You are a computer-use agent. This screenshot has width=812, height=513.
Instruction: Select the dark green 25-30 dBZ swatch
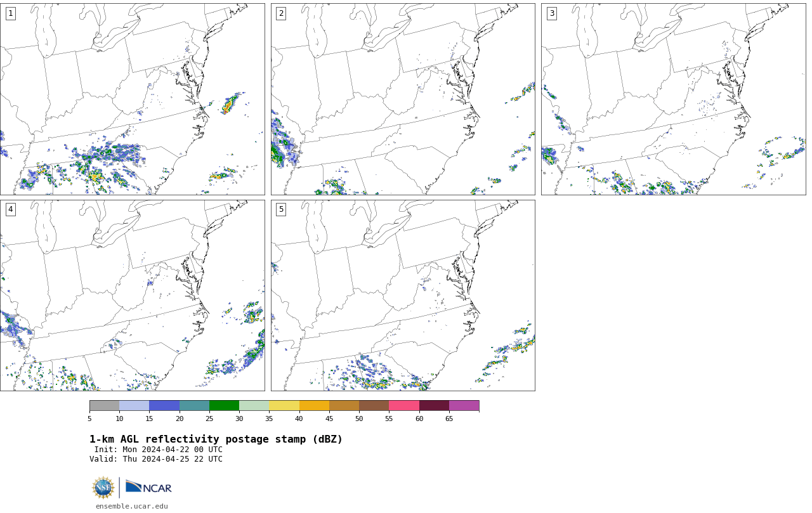pyautogui.click(x=224, y=406)
